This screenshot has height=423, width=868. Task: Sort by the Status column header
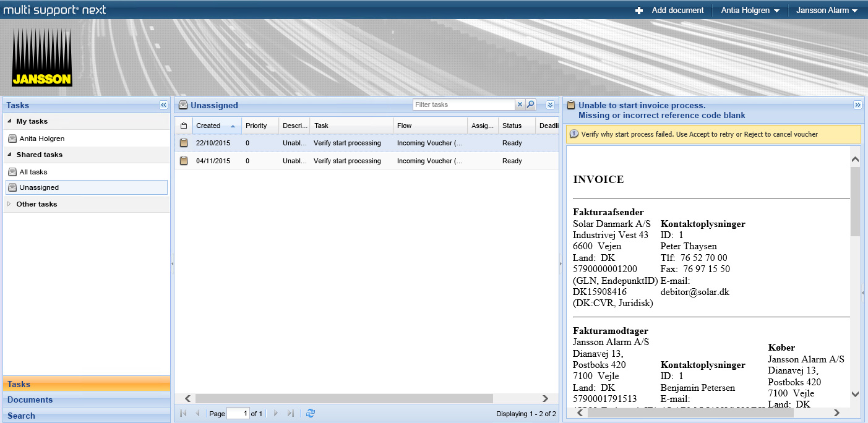[517, 126]
